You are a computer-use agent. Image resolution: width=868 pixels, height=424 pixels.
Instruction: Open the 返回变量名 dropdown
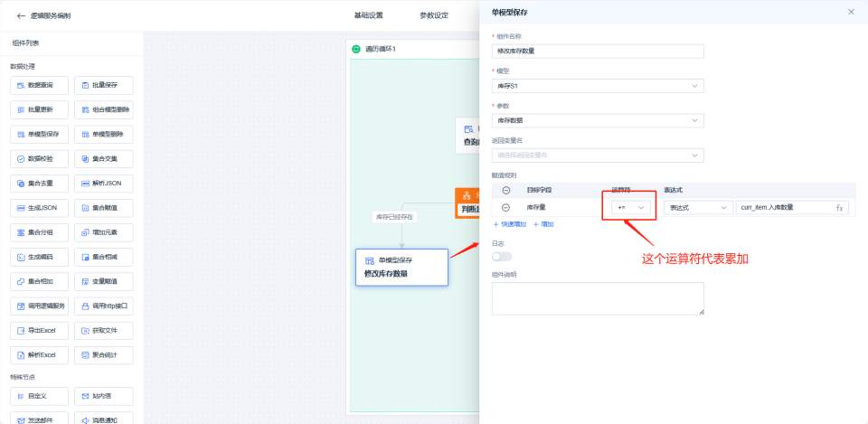pos(598,155)
